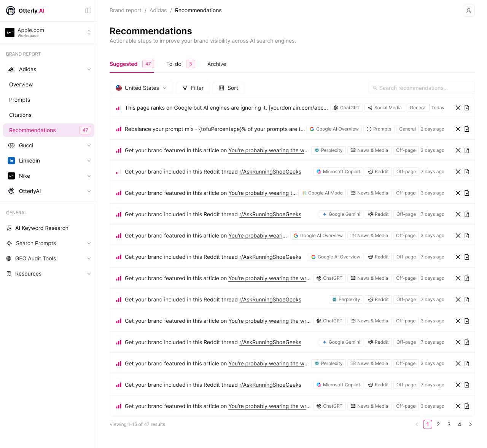Dismiss the 'This page ranks on Google' recommendation
The image size is (487, 448).
pos(458,108)
